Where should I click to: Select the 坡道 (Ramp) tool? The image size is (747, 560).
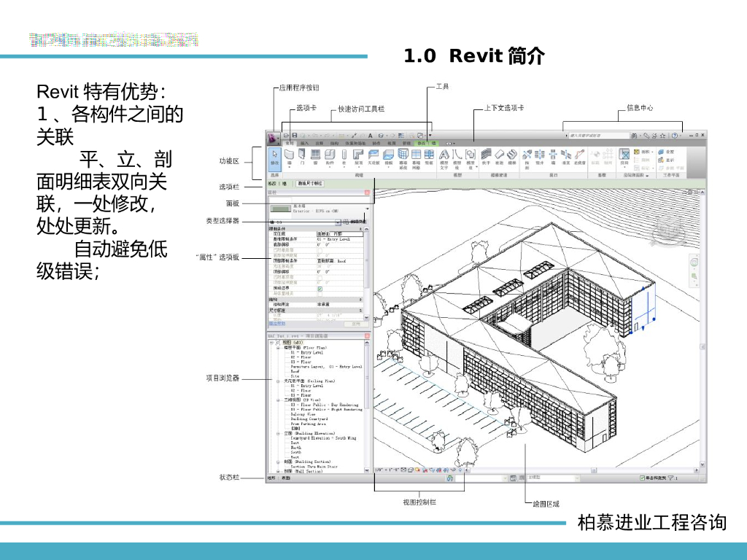499,157
